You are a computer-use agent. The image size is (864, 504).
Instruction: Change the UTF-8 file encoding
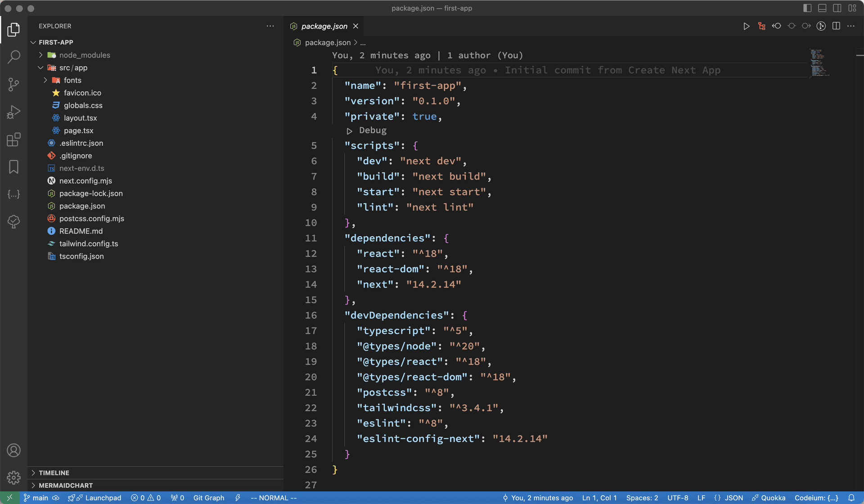pyautogui.click(x=678, y=498)
